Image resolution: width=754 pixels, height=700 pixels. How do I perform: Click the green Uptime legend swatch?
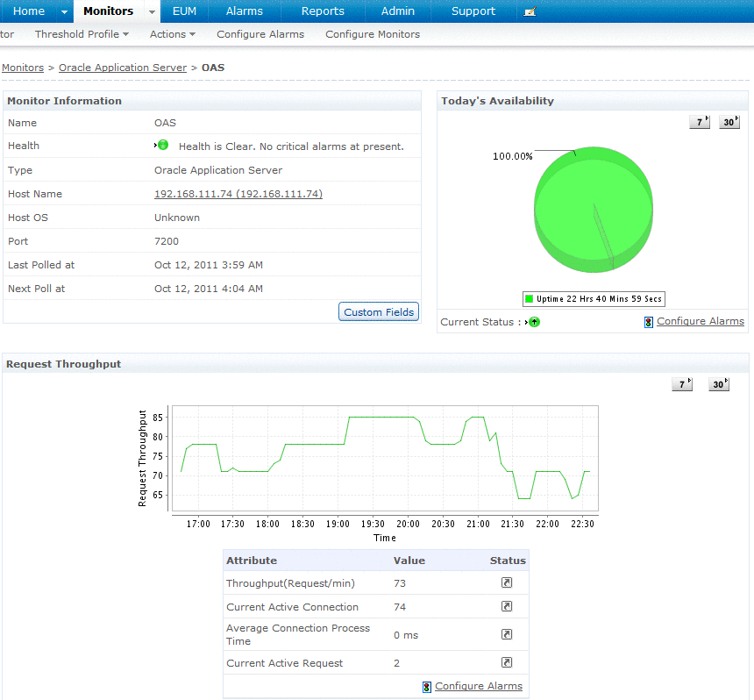coord(530,299)
